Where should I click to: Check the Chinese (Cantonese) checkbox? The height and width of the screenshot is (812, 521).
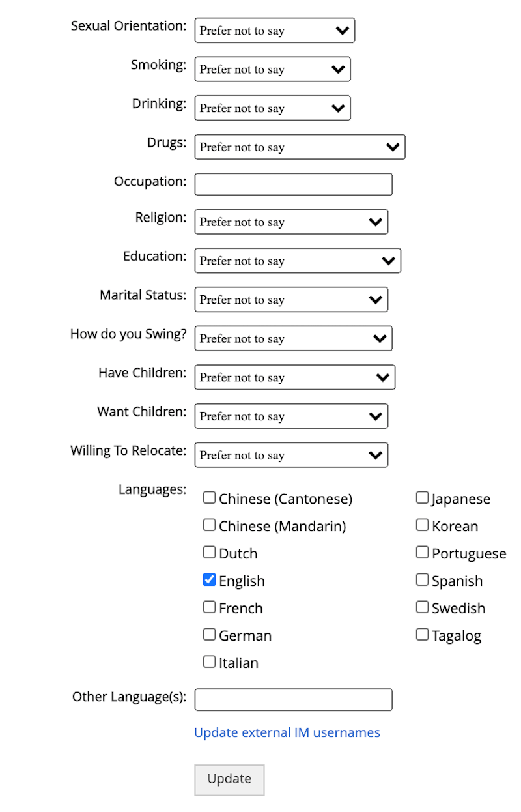tap(209, 497)
